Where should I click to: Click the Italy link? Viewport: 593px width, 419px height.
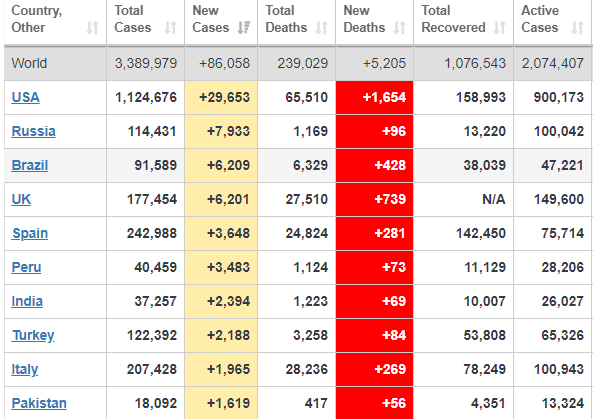[x=25, y=369]
